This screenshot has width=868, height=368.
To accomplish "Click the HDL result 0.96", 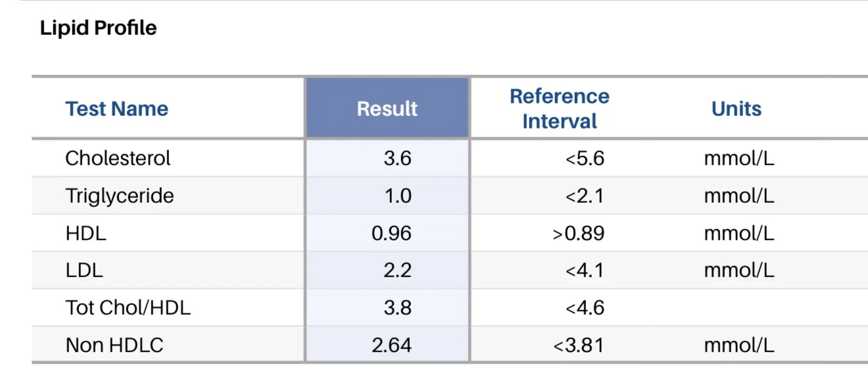I will point(392,233).
